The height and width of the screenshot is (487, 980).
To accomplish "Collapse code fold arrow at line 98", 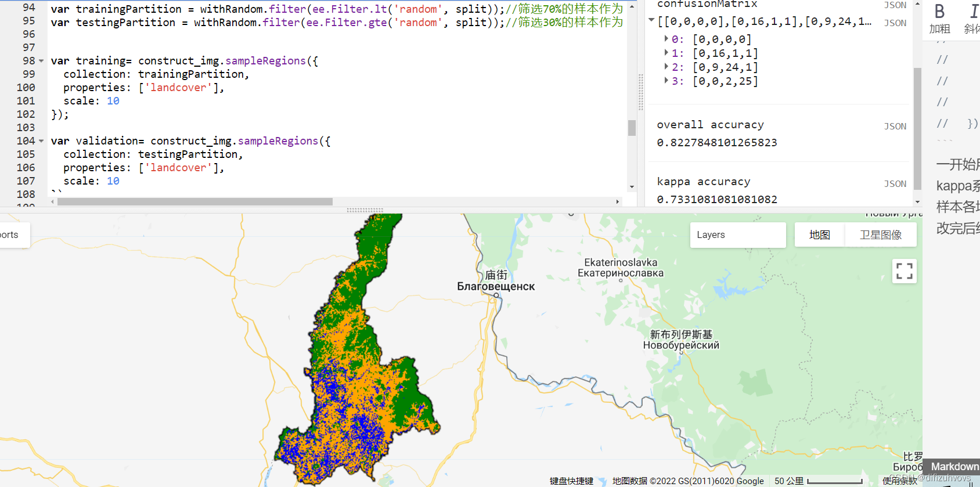I will click(41, 61).
